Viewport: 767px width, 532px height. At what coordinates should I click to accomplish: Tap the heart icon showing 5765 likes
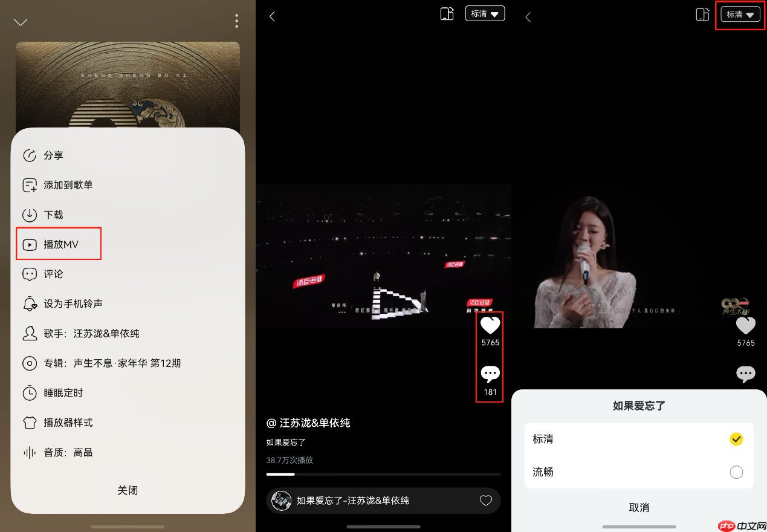pos(490,325)
